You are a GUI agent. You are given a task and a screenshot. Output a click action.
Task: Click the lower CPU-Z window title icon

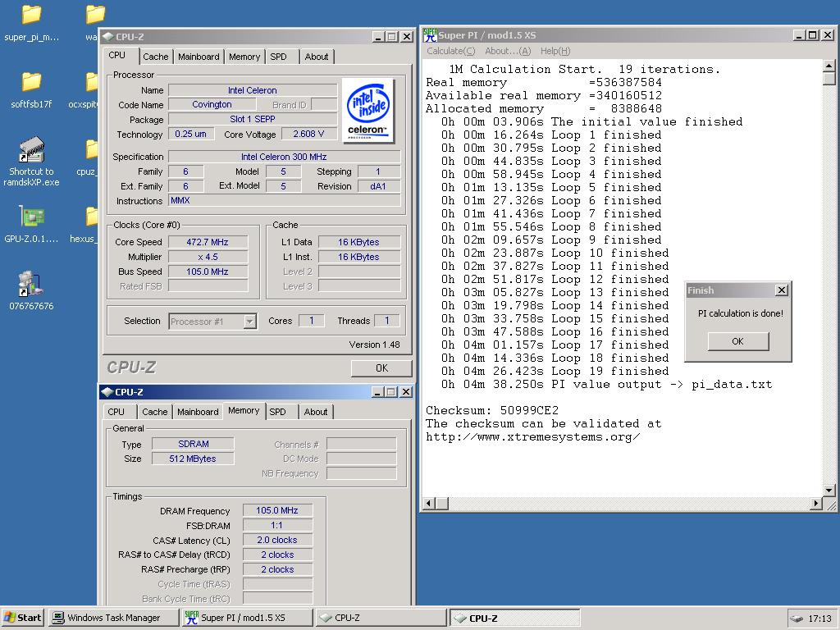tap(107, 392)
